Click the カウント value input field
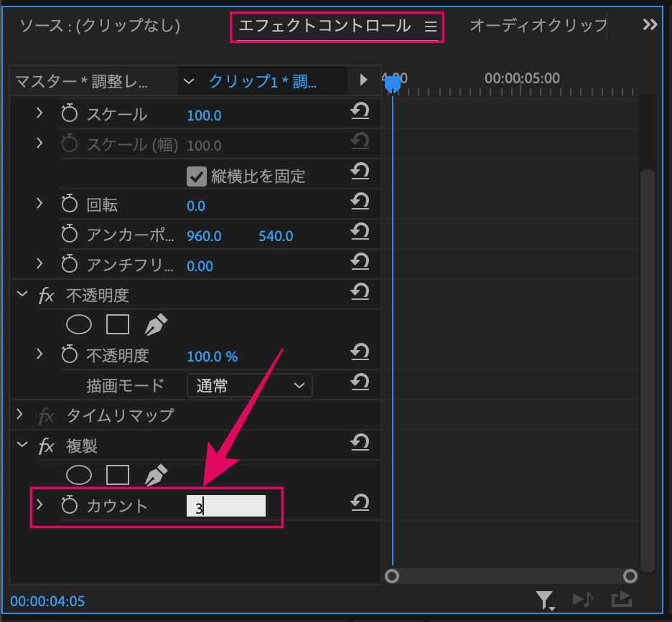672x622 pixels. (226, 506)
